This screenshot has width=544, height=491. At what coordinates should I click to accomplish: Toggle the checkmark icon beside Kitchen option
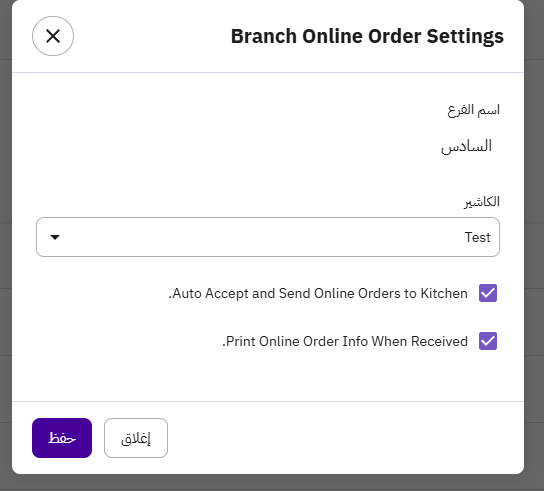click(488, 293)
